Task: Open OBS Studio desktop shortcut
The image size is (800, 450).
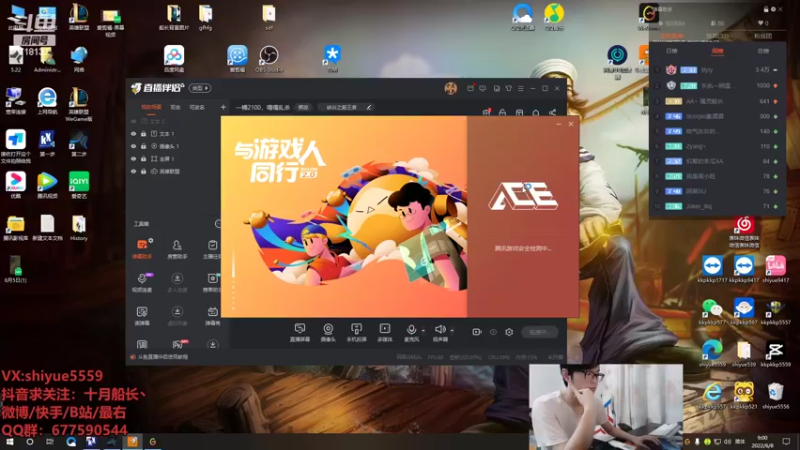Action: (x=268, y=59)
